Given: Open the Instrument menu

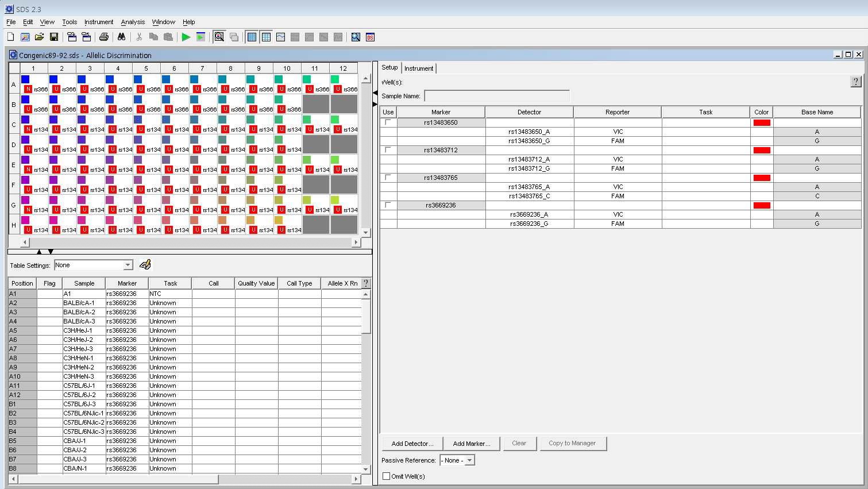Looking at the screenshot, I should pyautogui.click(x=99, y=22).
